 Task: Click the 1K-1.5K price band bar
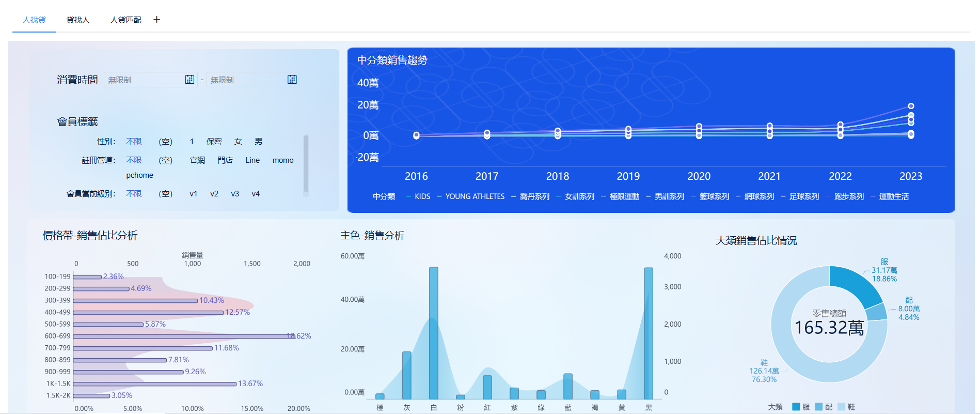[x=155, y=384]
